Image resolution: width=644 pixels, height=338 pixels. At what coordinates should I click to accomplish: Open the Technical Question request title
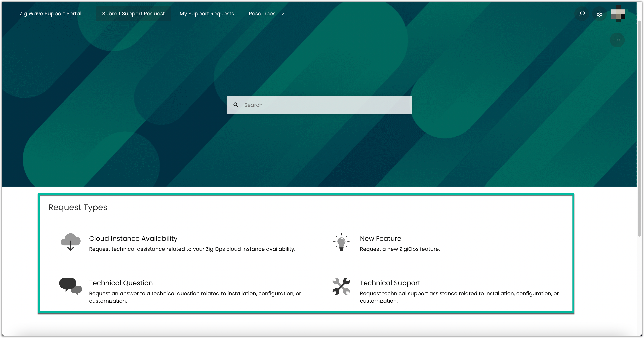click(x=121, y=283)
